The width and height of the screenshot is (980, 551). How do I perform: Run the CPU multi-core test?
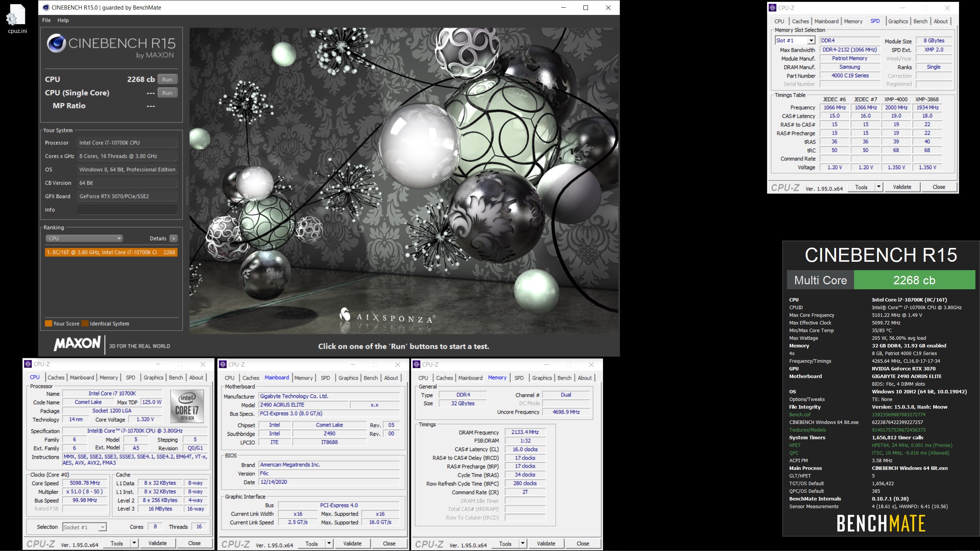tap(167, 79)
